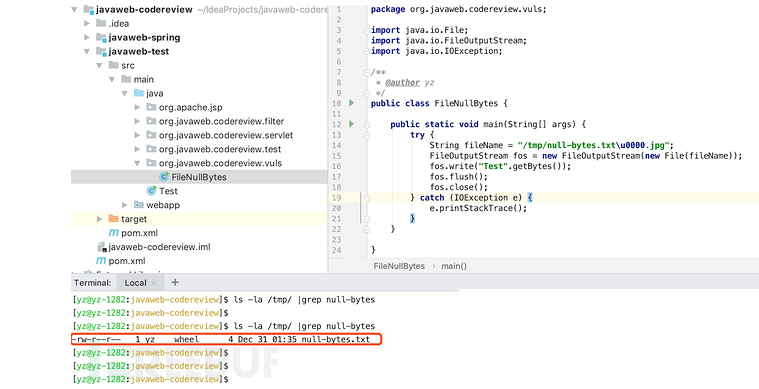Click e.printStackTrace() on line 20
Image resolution: width=759 pixels, height=389 pixels.
[x=478, y=209]
